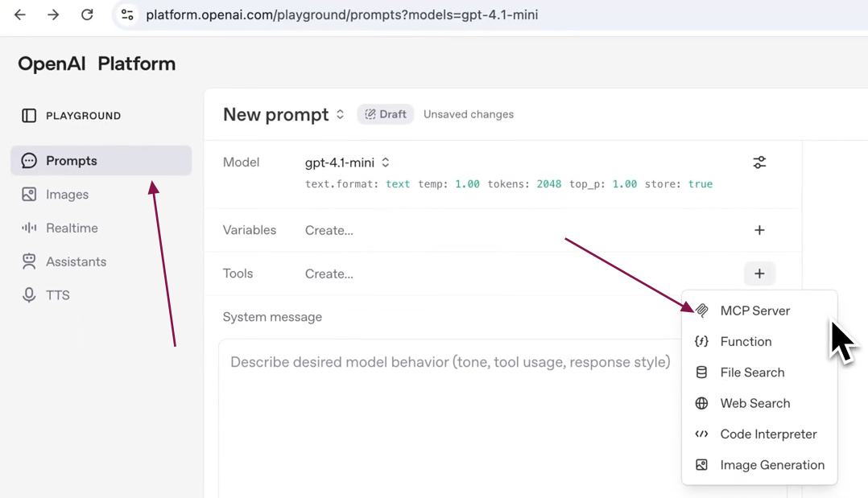Click the browser forward arrow
This screenshot has width=868, height=498.
(53, 15)
